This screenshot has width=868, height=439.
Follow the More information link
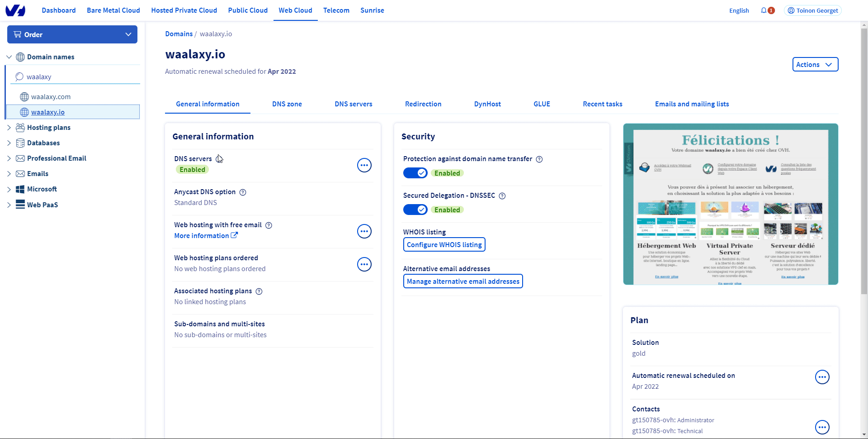click(x=206, y=236)
